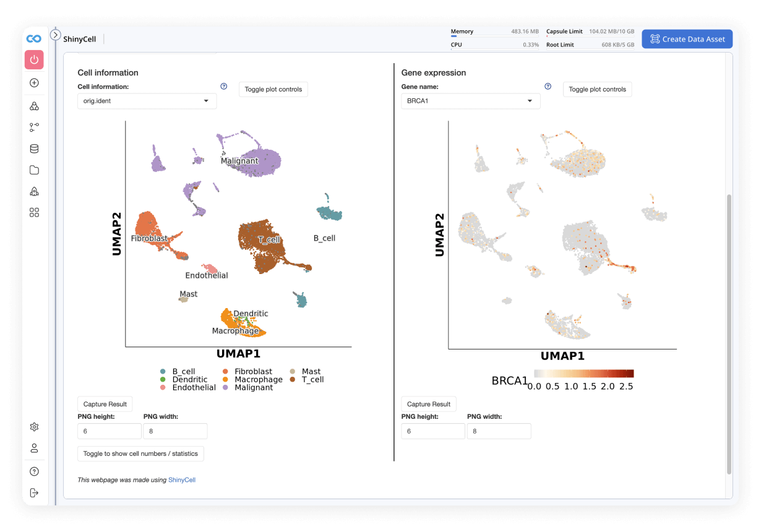Viewport: 761px width, 532px height.
Task: Click the rocket icon in sidebar
Action: pyautogui.click(x=34, y=192)
